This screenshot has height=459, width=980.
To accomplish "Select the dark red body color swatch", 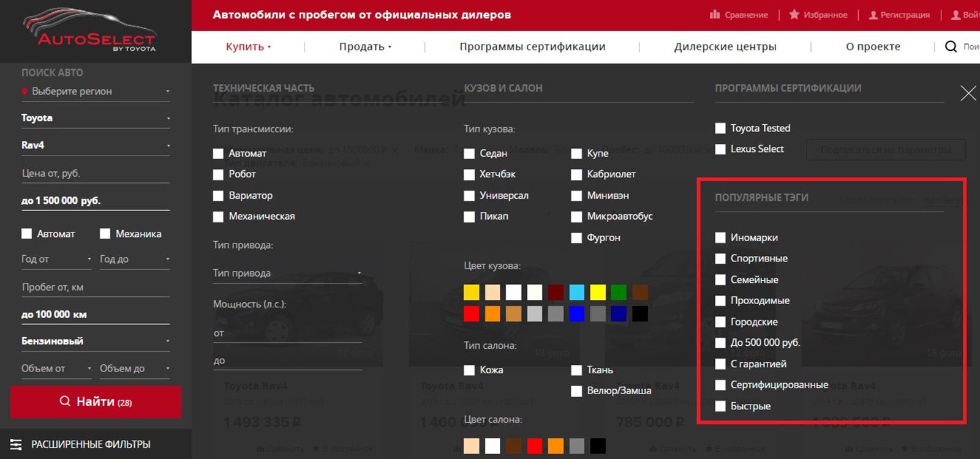I will coord(556,293).
